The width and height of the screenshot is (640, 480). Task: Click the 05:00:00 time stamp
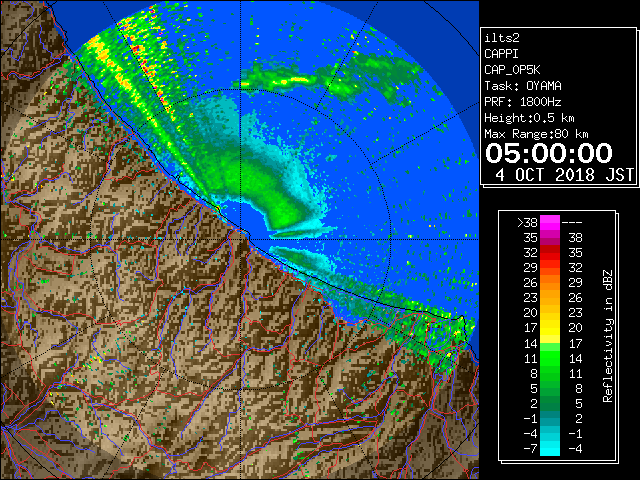coord(549,153)
